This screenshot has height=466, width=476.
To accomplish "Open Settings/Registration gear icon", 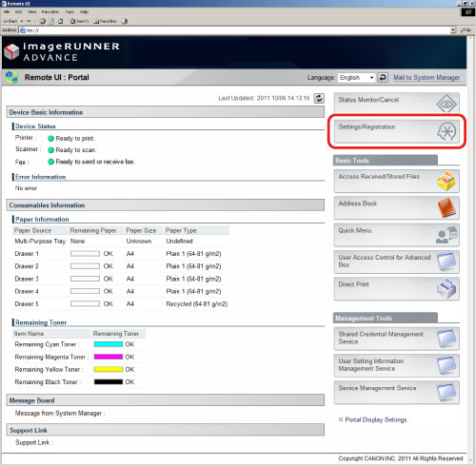I will tap(446, 131).
